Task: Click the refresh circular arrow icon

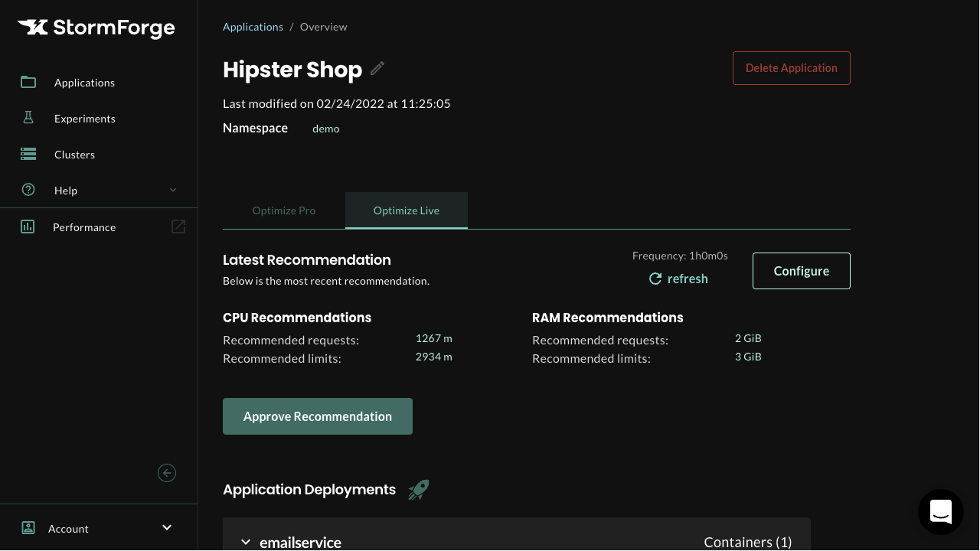Action: tap(655, 279)
